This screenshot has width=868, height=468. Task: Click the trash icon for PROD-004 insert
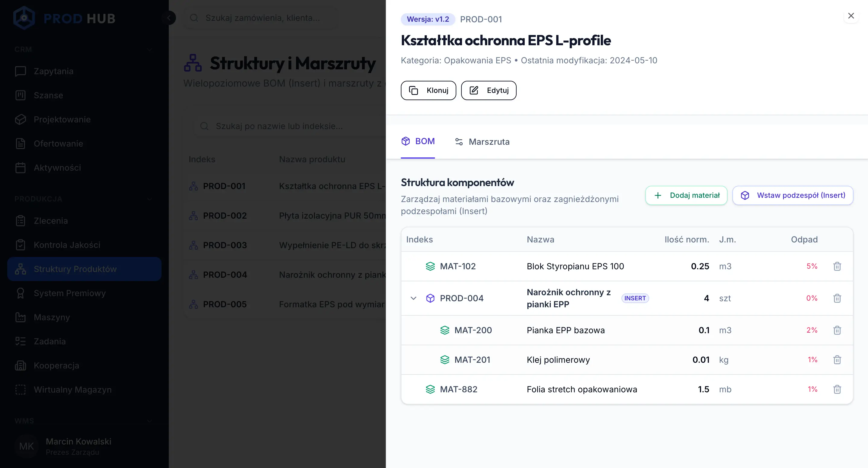point(837,298)
